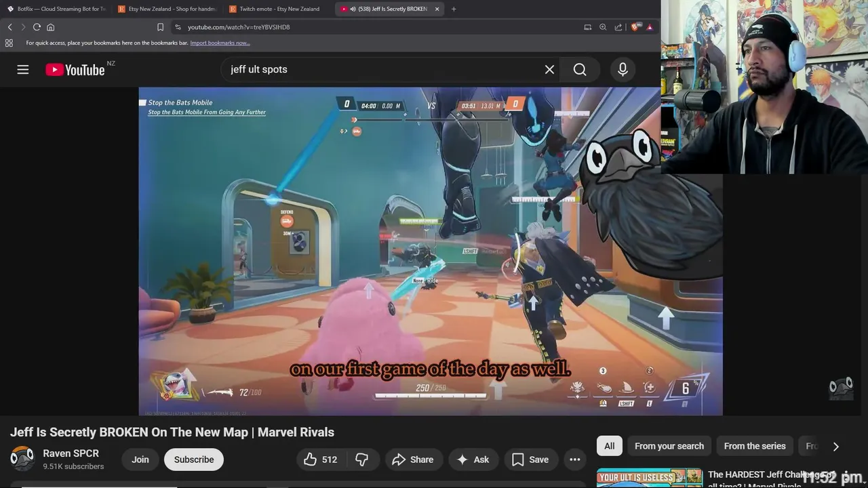Open the browser home page icon
Image resolution: width=868 pixels, height=488 pixels.
pyautogui.click(x=50, y=27)
